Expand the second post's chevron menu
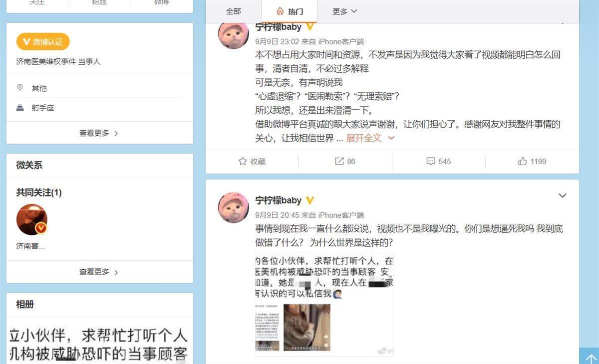Viewport: 599px width, 364px height. [x=563, y=195]
